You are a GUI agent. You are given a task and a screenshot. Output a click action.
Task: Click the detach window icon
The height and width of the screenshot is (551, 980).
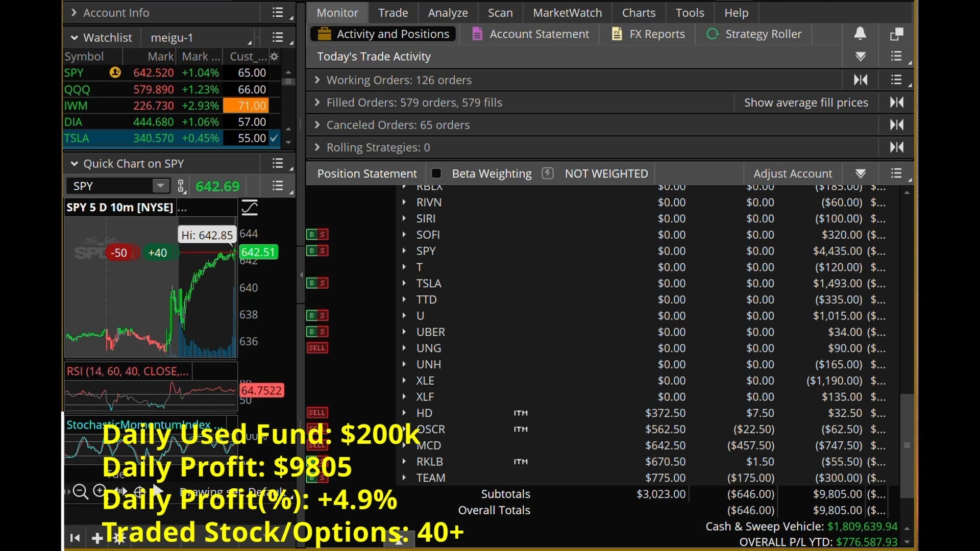[x=897, y=34]
